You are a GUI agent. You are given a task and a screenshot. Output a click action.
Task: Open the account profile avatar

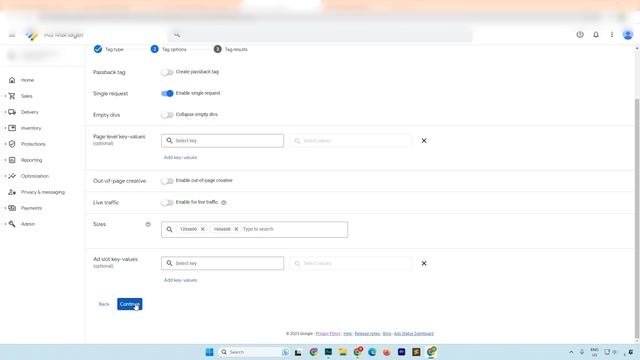(x=628, y=35)
